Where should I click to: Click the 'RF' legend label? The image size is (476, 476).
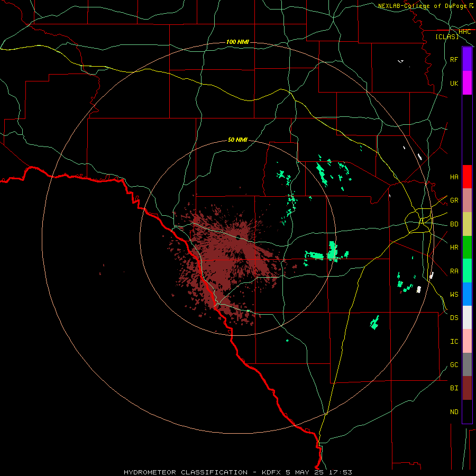point(454,60)
